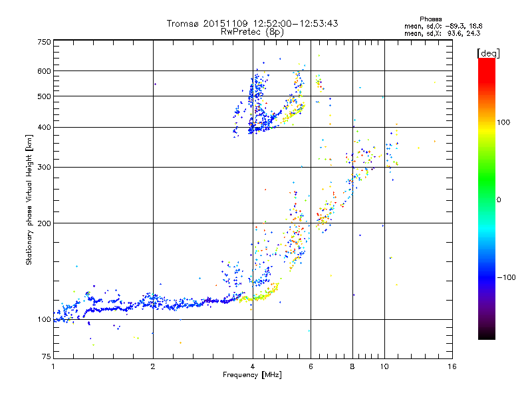Click the '4' frequency axis label
Viewport: 532px width, 399px height.
[253, 366]
